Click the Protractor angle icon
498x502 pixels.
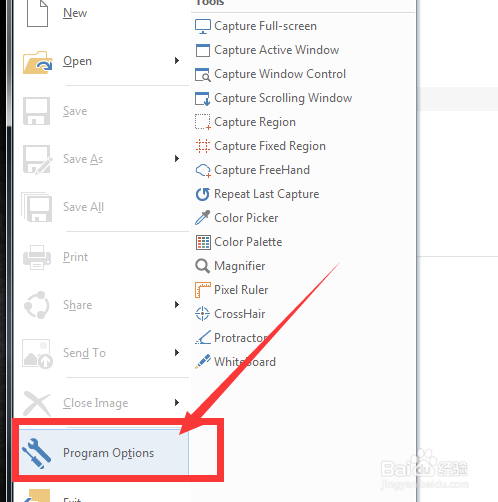[203, 337]
